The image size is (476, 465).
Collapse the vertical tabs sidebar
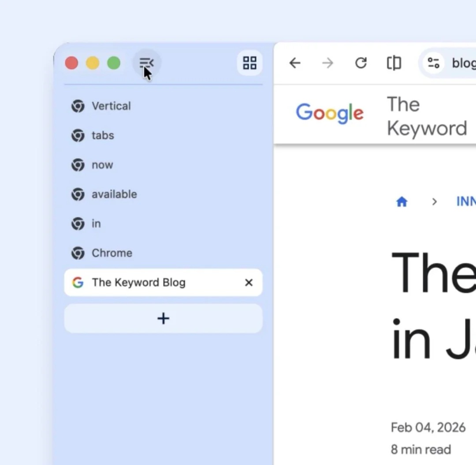(146, 63)
